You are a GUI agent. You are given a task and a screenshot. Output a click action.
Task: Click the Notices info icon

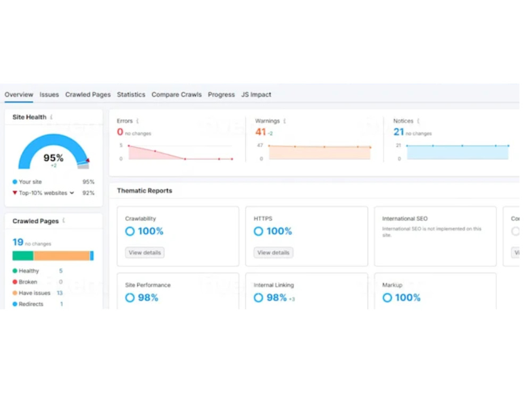tap(418, 121)
